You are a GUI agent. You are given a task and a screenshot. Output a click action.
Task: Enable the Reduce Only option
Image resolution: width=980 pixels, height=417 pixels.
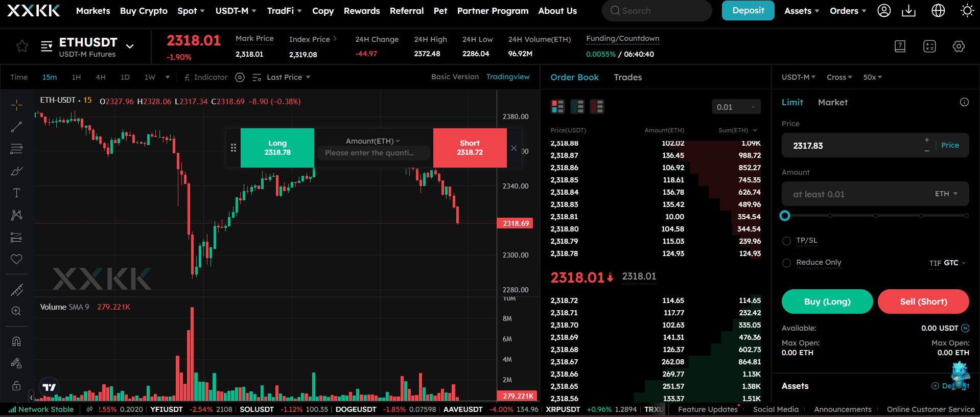coord(786,263)
